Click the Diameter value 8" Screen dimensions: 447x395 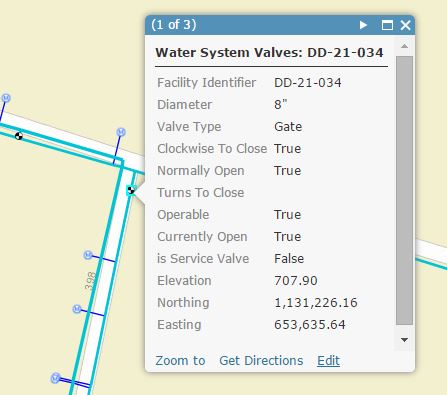(280, 105)
